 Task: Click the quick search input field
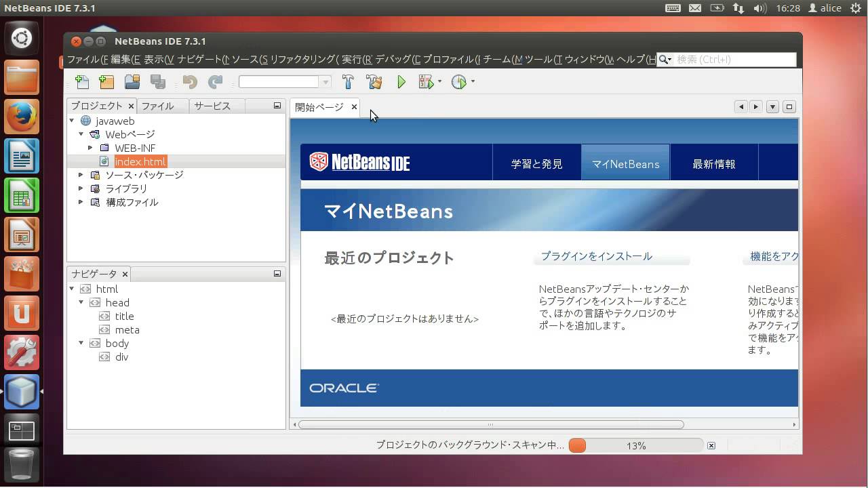click(735, 60)
